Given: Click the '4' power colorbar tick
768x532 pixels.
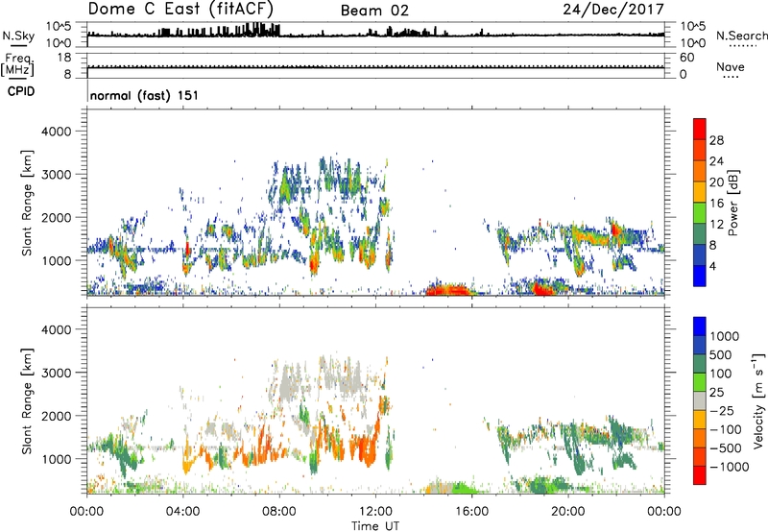Looking at the screenshot, I should click(x=712, y=267).
